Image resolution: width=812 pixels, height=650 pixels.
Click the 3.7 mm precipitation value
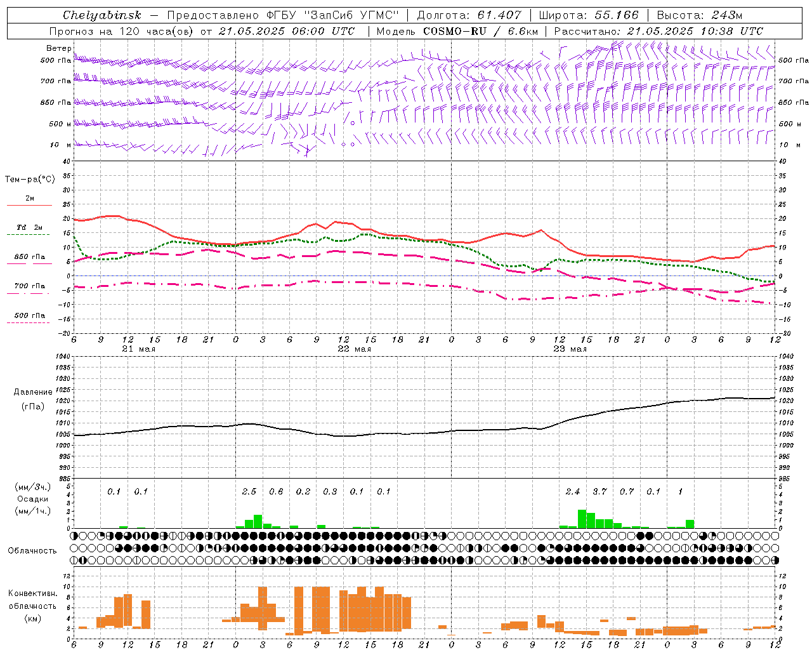coord(599,491)
